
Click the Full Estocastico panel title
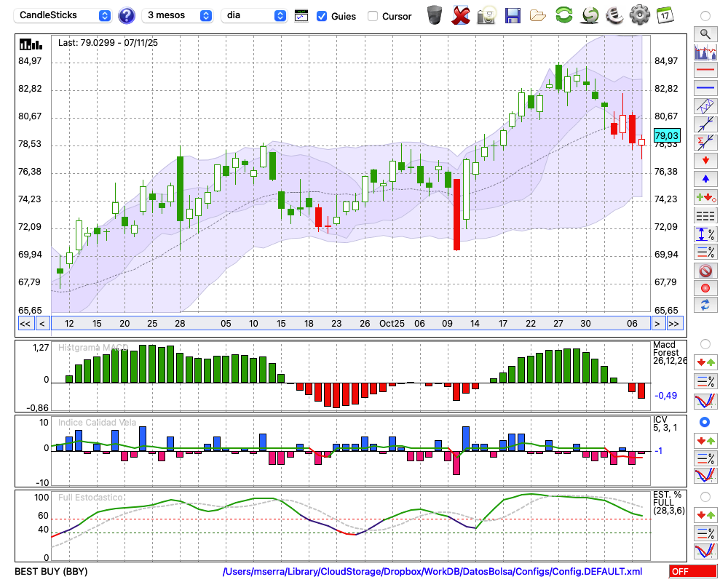(x=90, y=498)
